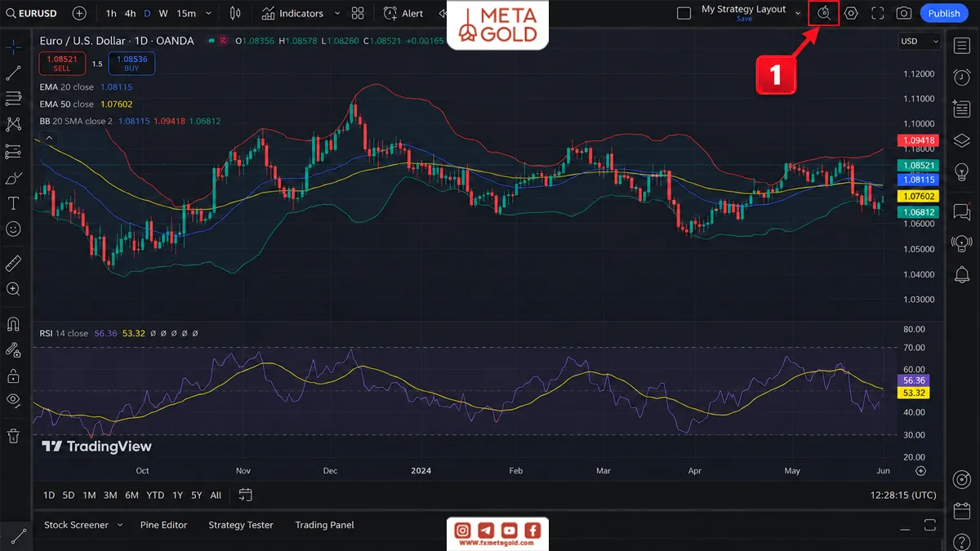Expand My Strategy Layout dropdown arrow
This screenshot has width=980, height=551.
[x=798, y=13]
